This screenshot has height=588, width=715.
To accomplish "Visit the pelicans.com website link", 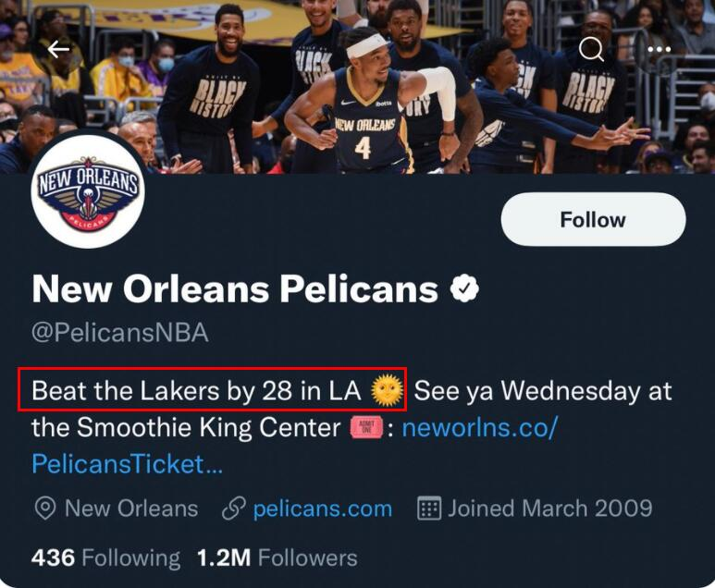I will (x=322, y=508).
